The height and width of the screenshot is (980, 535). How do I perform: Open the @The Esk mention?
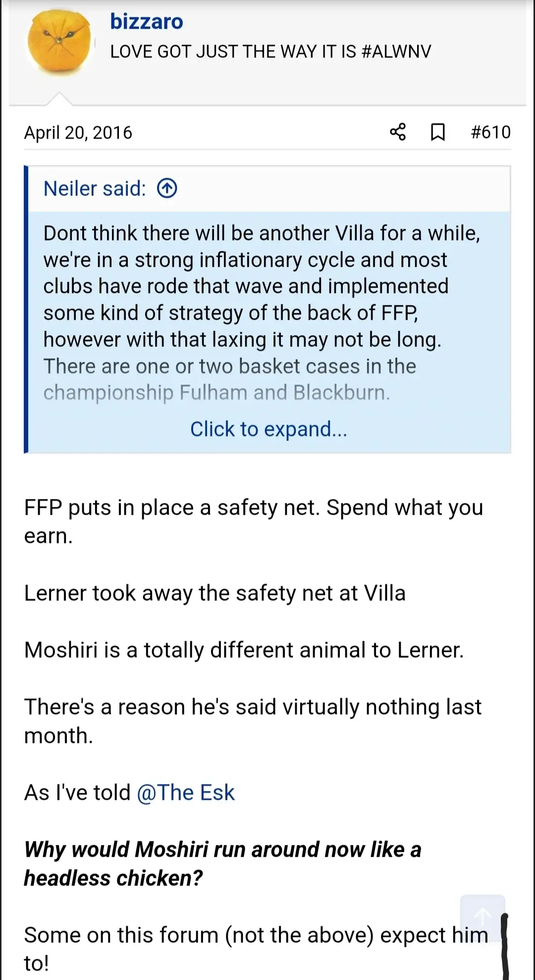click(185, 792)
